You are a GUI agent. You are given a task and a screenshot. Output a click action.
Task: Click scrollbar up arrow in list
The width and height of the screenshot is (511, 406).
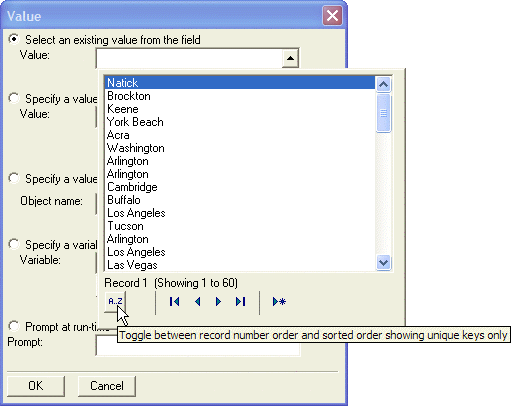383,84
